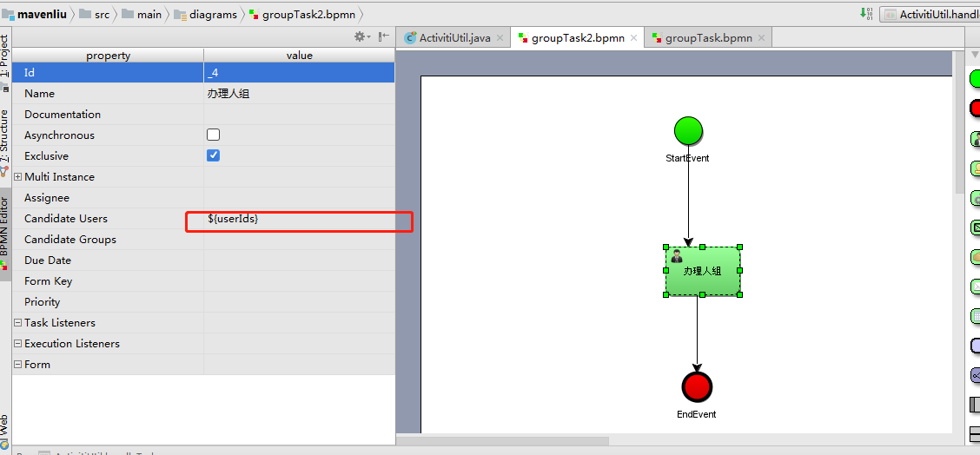
Task: Click the groupTask2.bpmn breadcrumb
Action: tap(301, 15)
